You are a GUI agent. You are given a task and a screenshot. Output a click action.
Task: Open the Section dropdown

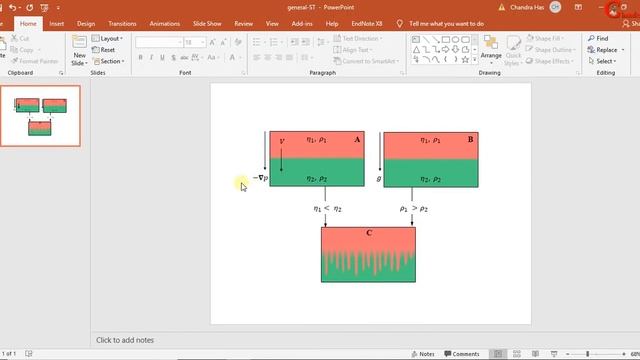(x=109, y=61)
